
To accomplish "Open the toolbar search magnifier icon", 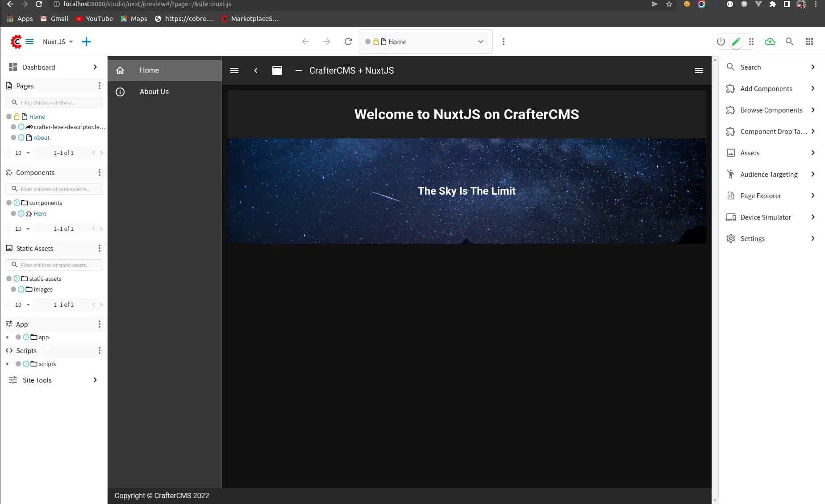I will [789, 42].
